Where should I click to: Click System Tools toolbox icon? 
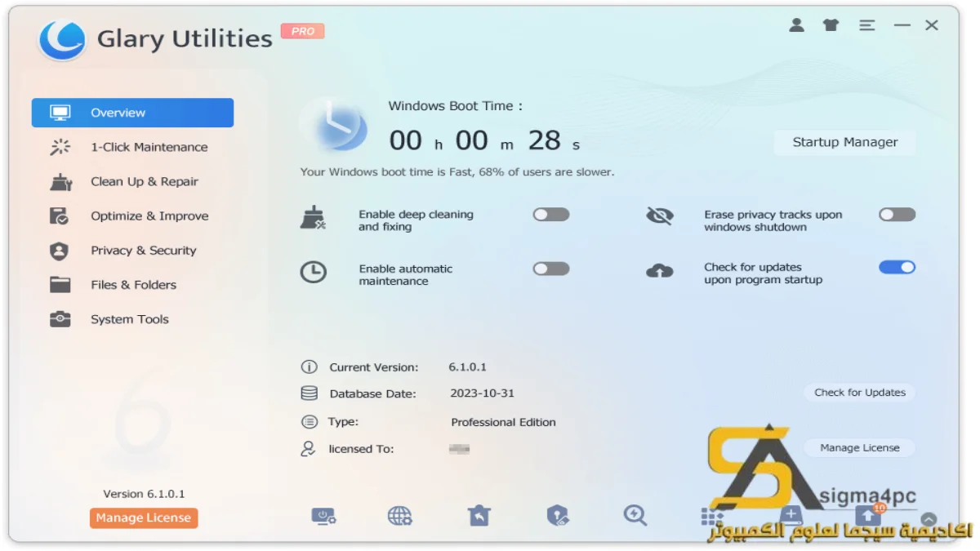(x=60, y=319)
